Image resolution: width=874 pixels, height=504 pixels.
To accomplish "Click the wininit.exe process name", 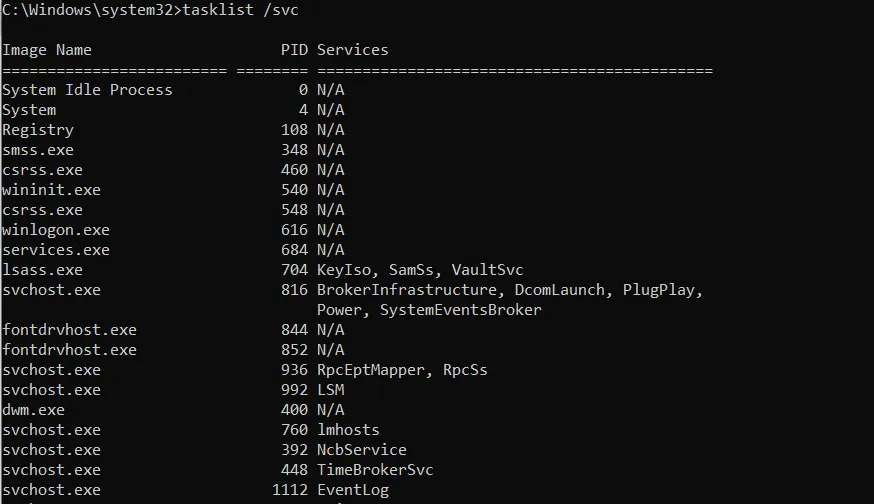I will coord(51,190).
